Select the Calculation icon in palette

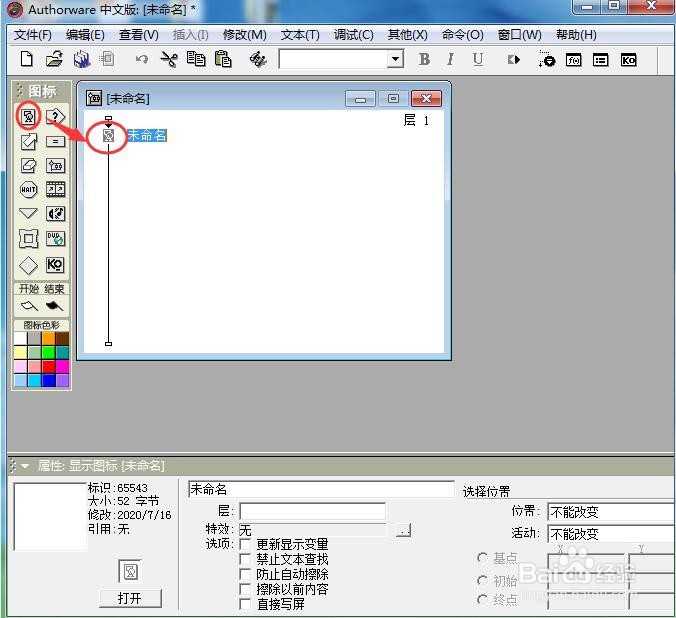tap(56, 141)
